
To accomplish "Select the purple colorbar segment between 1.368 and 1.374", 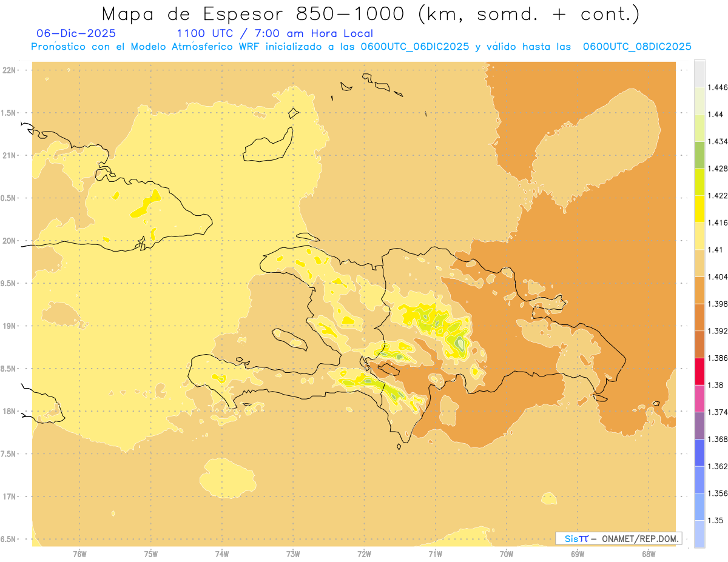I will click(699, 426).
